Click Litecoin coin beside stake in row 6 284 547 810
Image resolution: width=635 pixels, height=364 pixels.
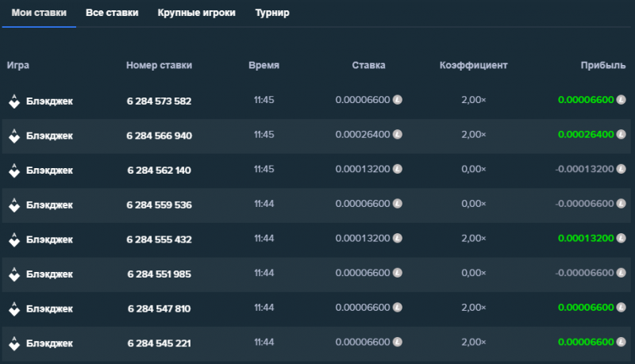(x=398, y=308)
